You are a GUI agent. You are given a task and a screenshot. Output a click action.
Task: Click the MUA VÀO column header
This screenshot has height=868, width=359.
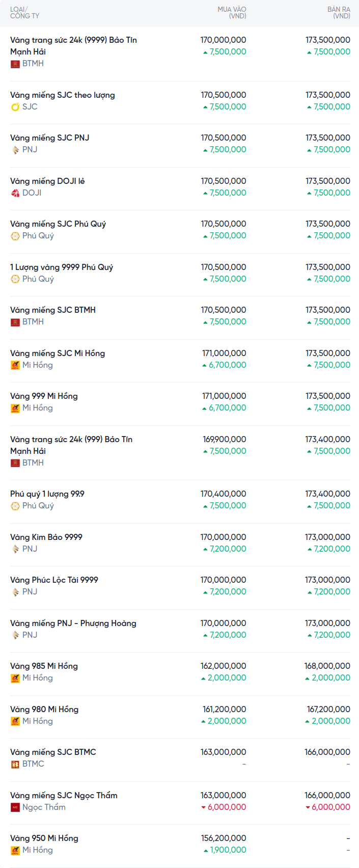tap(232, 13)
